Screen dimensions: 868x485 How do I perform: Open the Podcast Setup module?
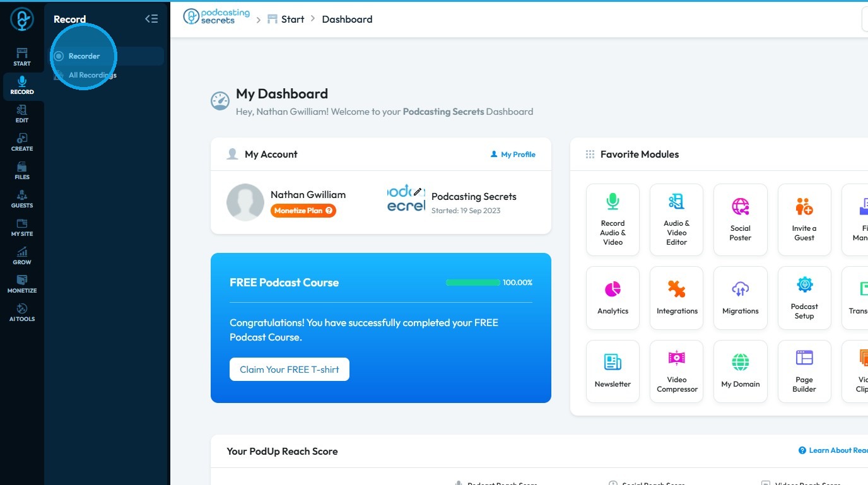804,298
